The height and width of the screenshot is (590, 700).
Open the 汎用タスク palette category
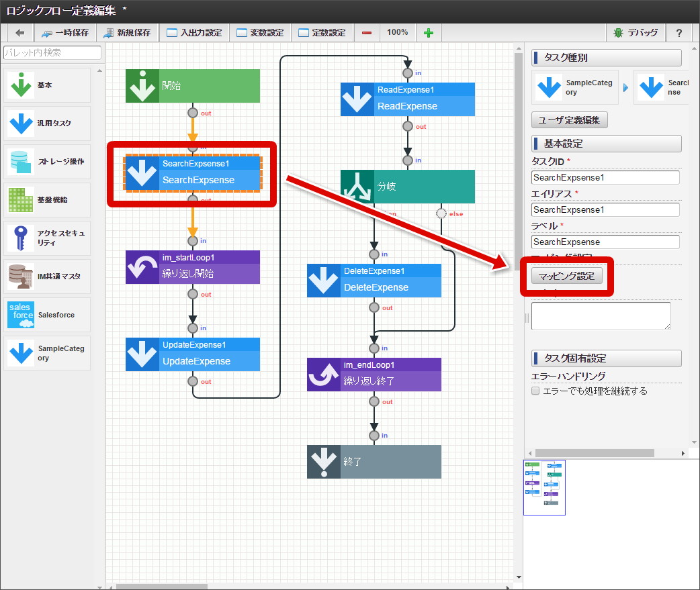(x=47, y=124)
